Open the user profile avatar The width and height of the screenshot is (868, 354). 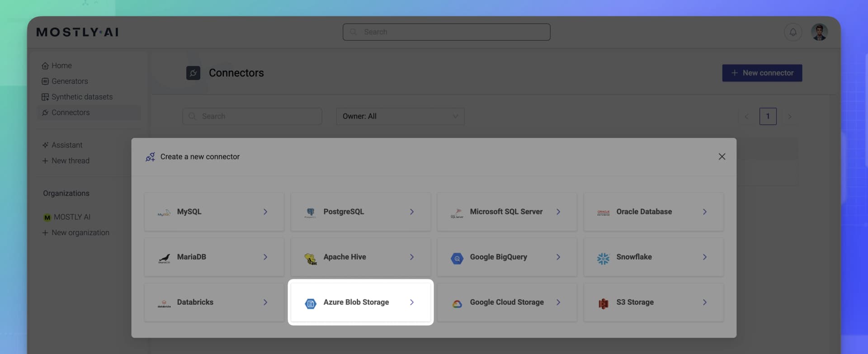819,32
